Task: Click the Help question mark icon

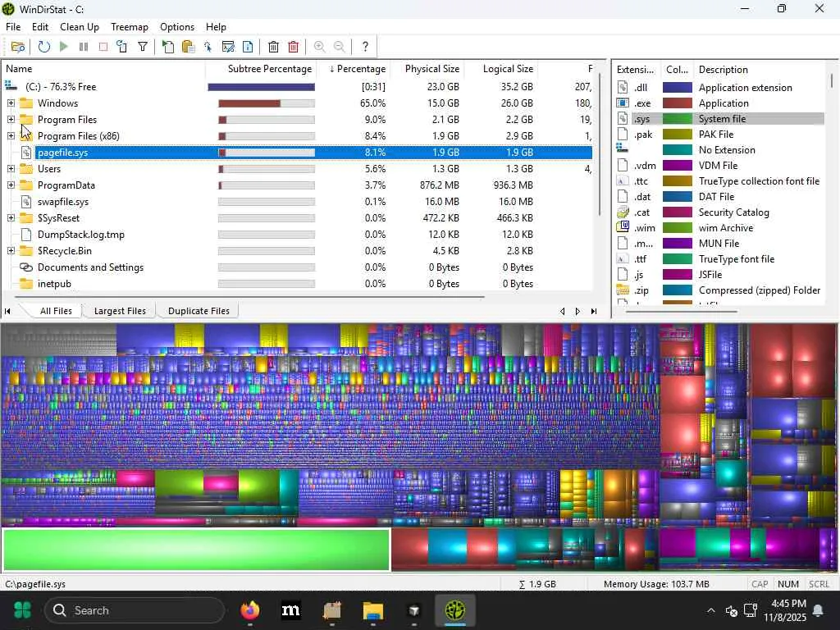Action: click(x=365, y=47)
